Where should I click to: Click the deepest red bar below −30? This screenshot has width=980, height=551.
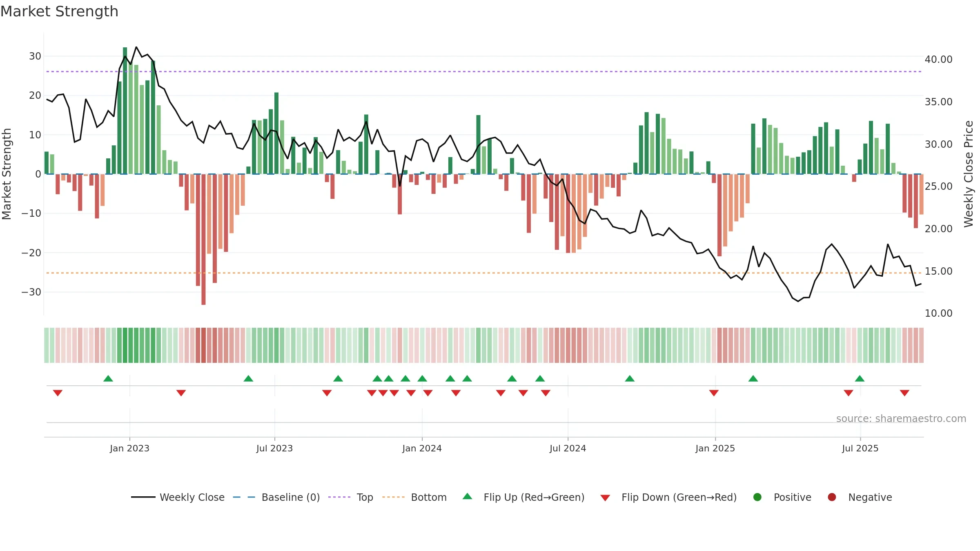(203, 239)
